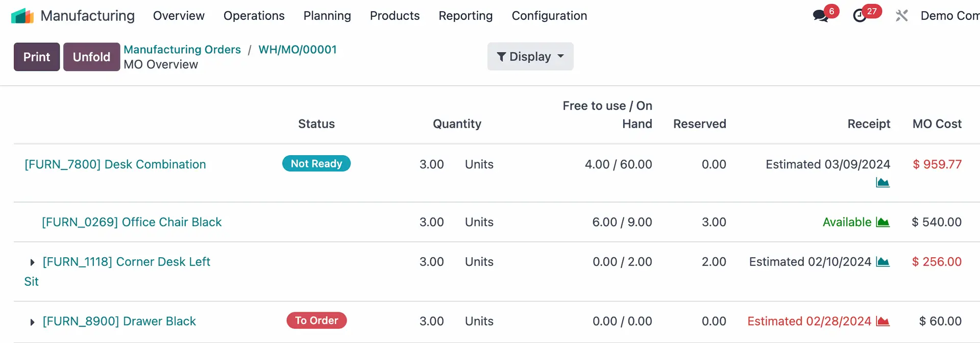Click the Demo Company switcher

[x=949, y=16]
